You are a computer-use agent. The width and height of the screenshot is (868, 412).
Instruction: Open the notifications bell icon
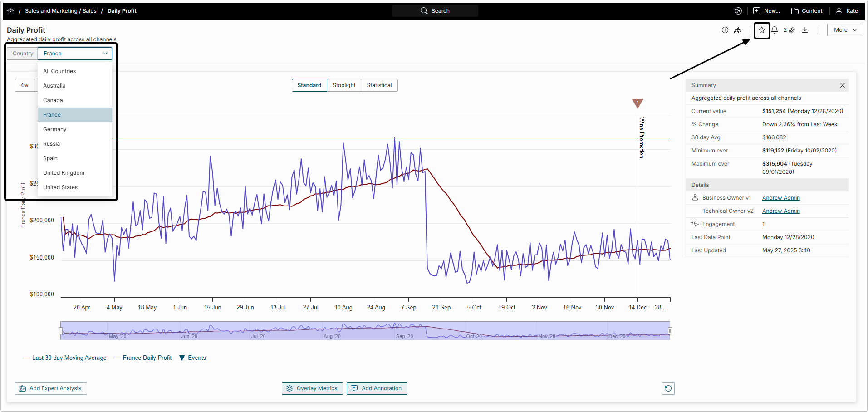click(775, 30)
